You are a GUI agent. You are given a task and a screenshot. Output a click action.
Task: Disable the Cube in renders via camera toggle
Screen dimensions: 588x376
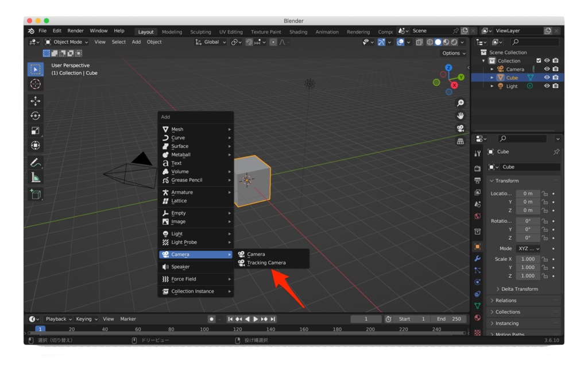tap(556, 77)
